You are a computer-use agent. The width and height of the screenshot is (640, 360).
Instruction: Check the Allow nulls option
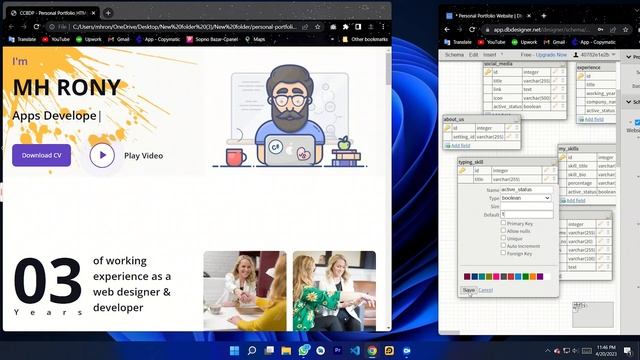tap(503, 231)
